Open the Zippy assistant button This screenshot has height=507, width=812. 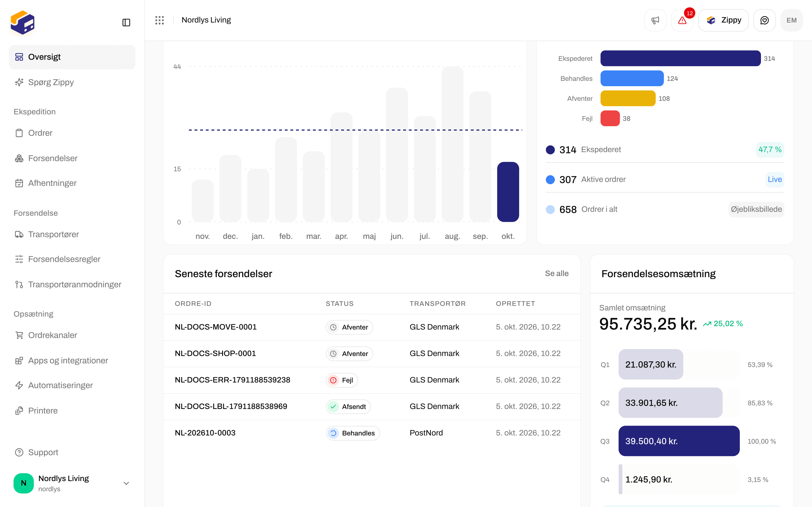click(723, 20)
